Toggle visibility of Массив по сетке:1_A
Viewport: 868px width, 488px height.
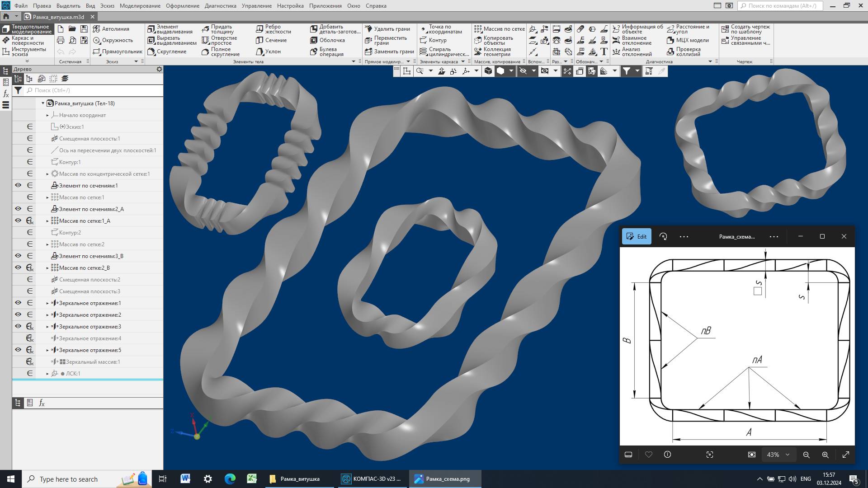(x=18, y=221)
